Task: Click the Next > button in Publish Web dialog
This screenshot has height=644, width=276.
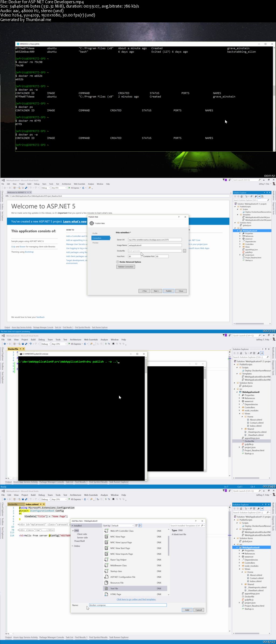Action: point(156,291)
